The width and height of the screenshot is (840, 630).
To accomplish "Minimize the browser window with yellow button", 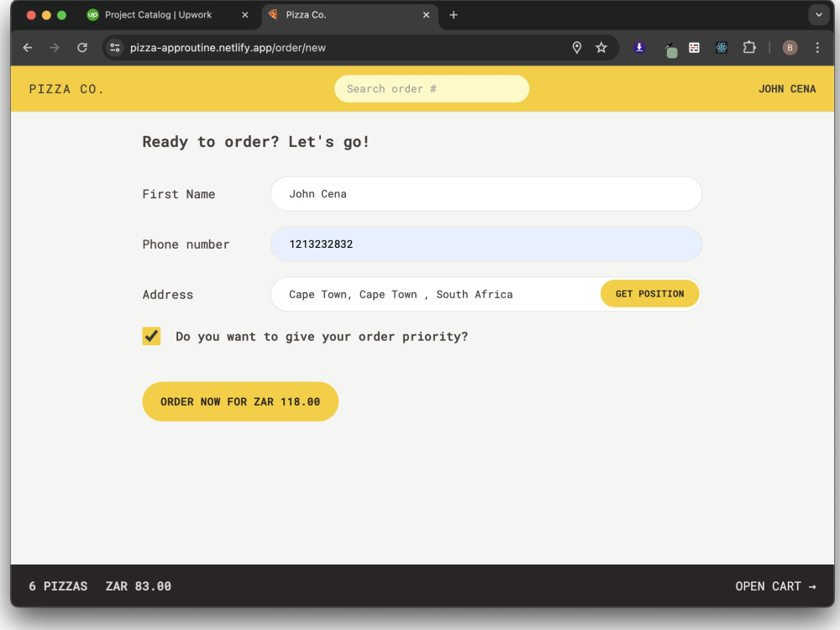I will pyautogui.click(x=46, y=15).
